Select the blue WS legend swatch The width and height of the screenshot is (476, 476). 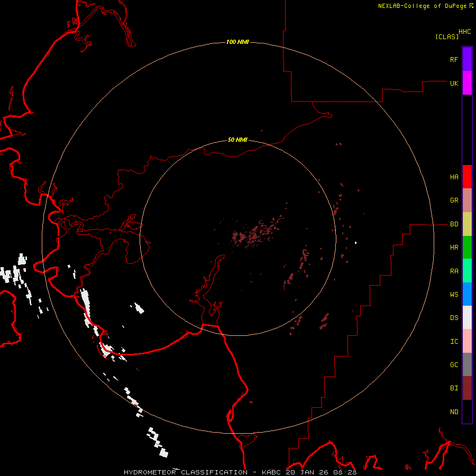point(467,294)
